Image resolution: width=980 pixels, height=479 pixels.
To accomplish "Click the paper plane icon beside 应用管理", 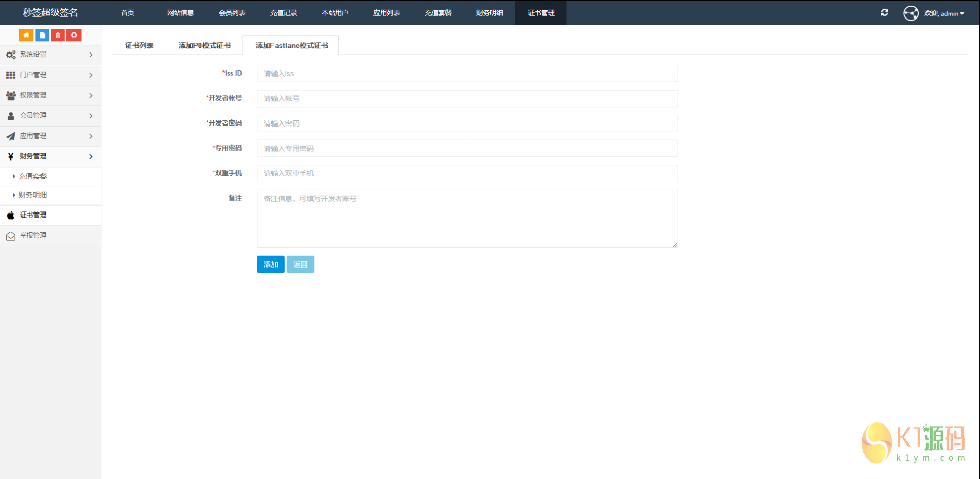I will click(11, 136).
